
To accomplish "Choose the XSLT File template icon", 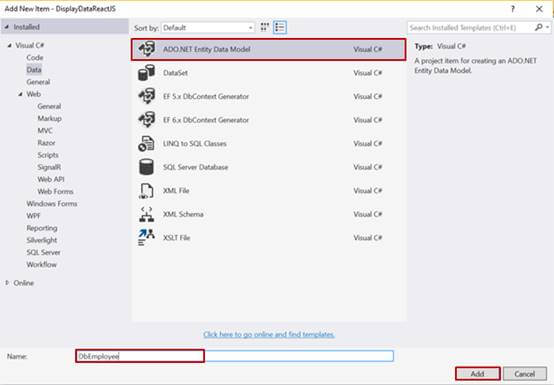I will click(146, 237).
